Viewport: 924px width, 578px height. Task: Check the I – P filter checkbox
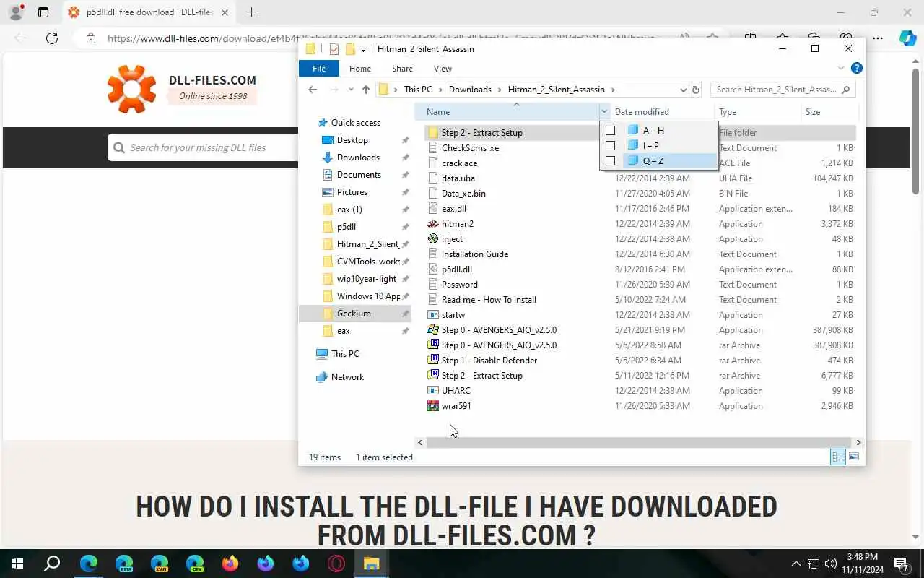pyautogui.click(x=611, y=146)
